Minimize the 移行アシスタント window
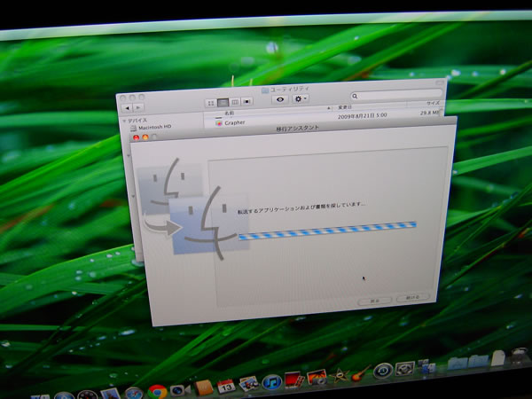The height and width of the screenshot is (399, 532). [x=145, y=137]
